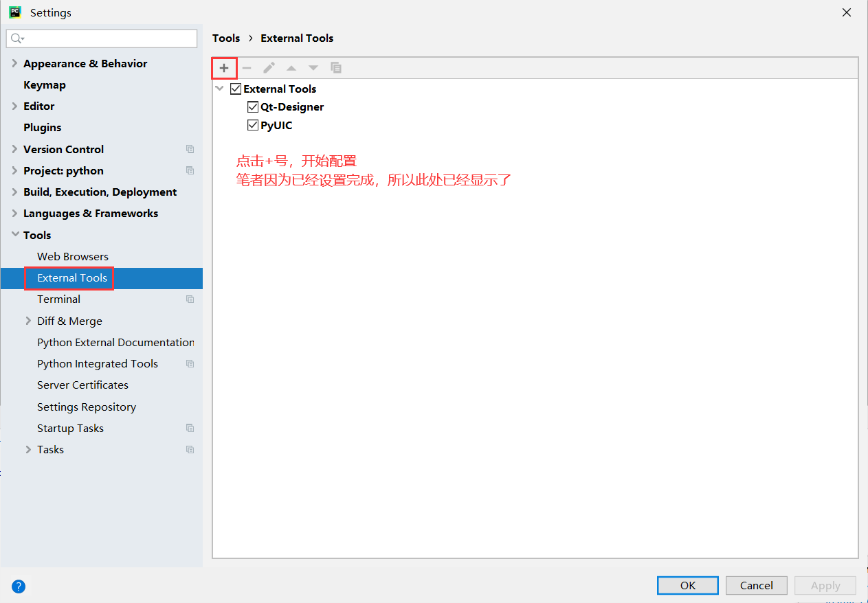Viewport: 868px width, 603px height.
Task: Click project-level icon beside Python Integrated Tools
Action: 190,364
